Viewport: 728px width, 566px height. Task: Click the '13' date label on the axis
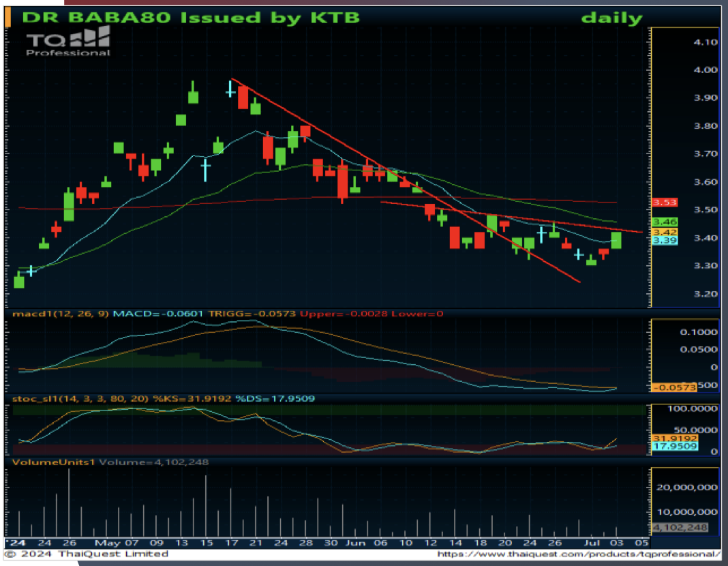point(181,543)
